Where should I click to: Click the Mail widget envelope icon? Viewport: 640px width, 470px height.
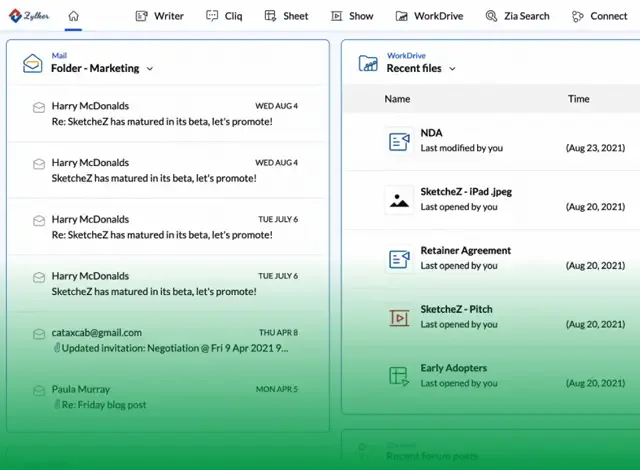click(33, 63)
